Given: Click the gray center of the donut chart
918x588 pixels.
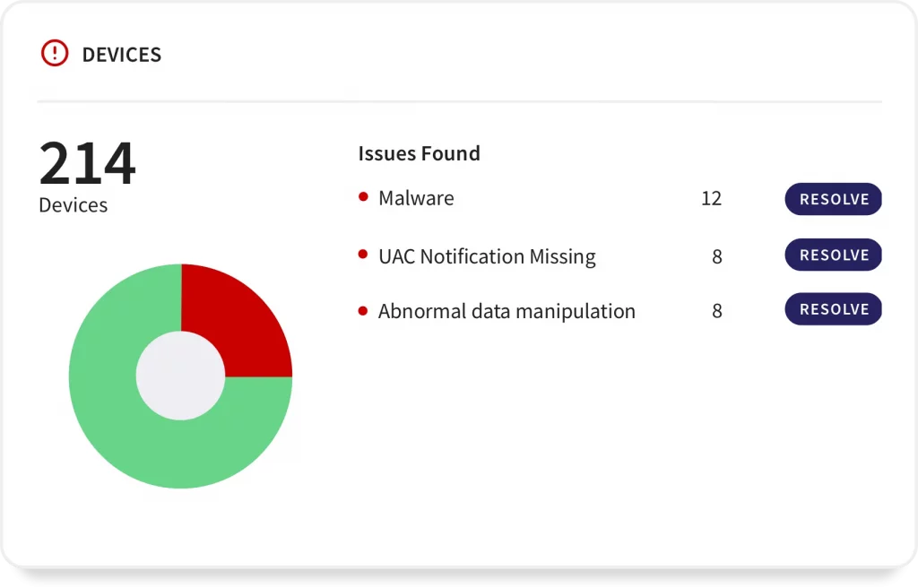Looking at the screenshot, I should (180, 376).
